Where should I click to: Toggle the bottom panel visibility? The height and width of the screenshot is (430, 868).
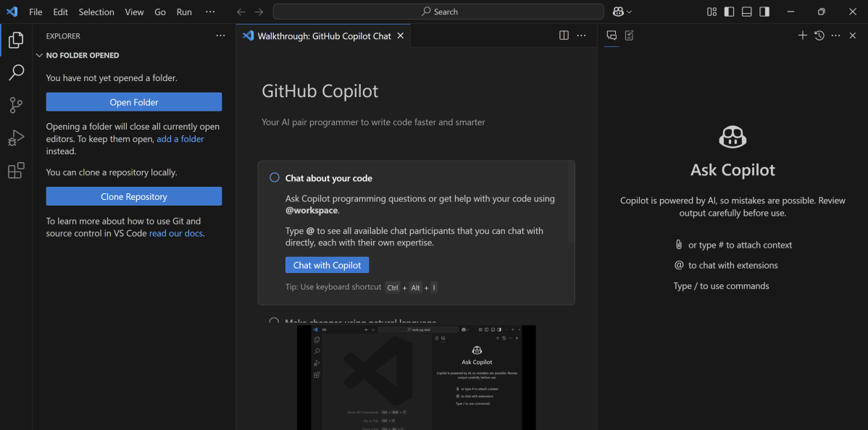746,12
